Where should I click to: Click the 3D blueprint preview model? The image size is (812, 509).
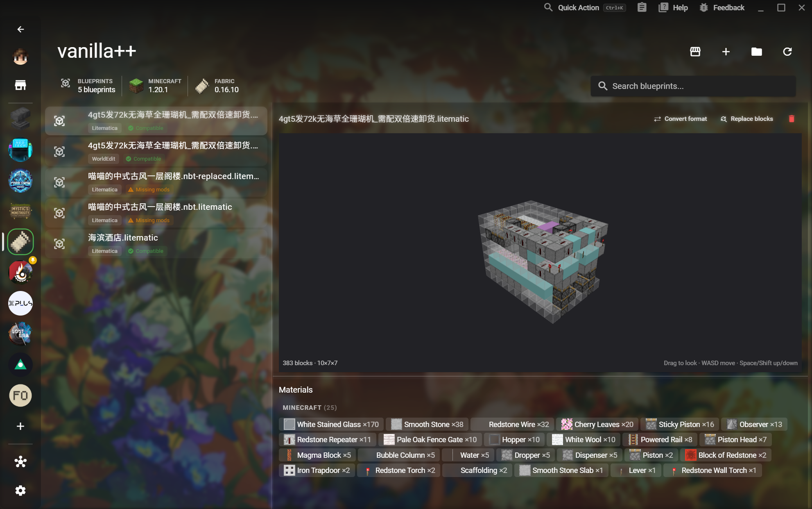543,262
